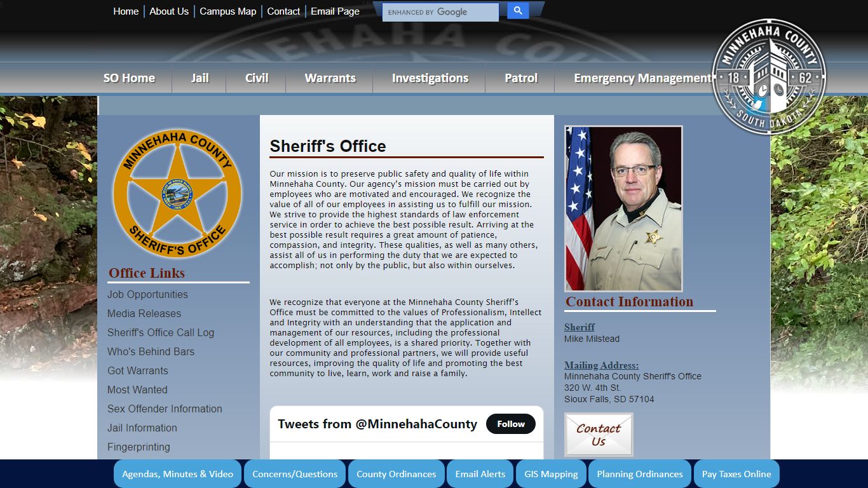Click the Tweets from @MinnehahaCounty heading

coord(377,424)
